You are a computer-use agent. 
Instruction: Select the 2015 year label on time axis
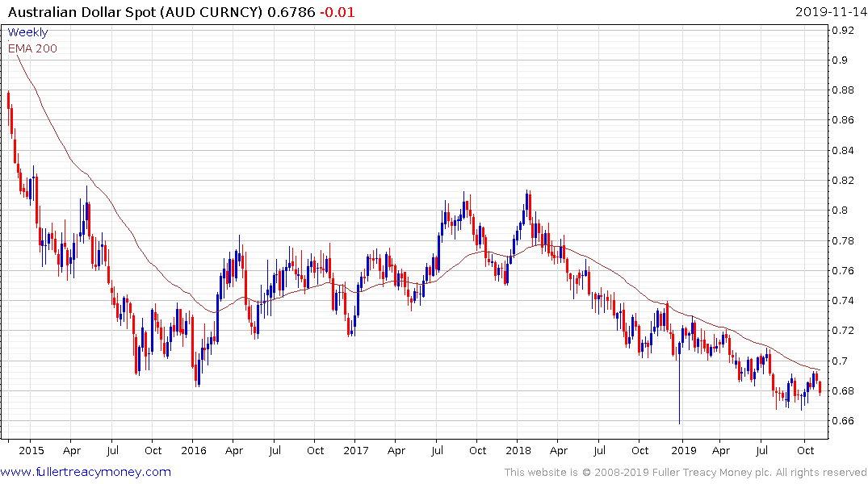pos(31,450)
